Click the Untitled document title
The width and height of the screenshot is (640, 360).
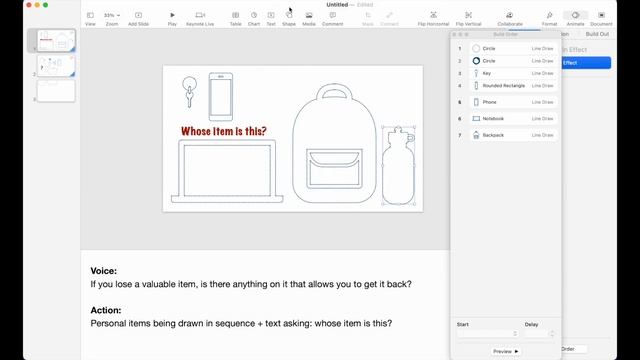[337, 5]
